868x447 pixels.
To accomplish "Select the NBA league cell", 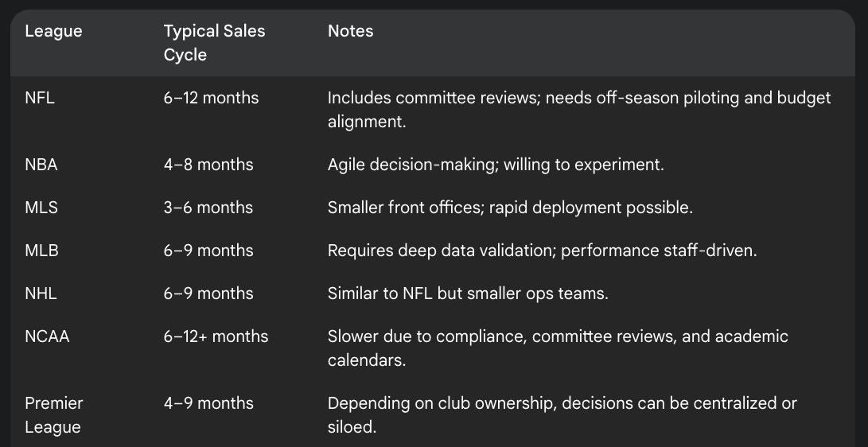I will pyautogui.click(x=41, y=165).
